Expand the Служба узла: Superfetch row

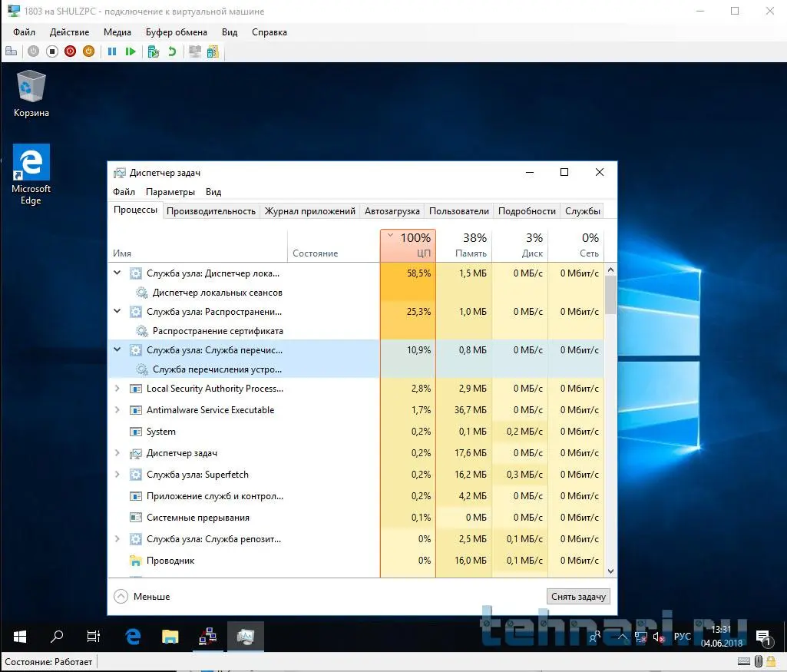(117, 475)
